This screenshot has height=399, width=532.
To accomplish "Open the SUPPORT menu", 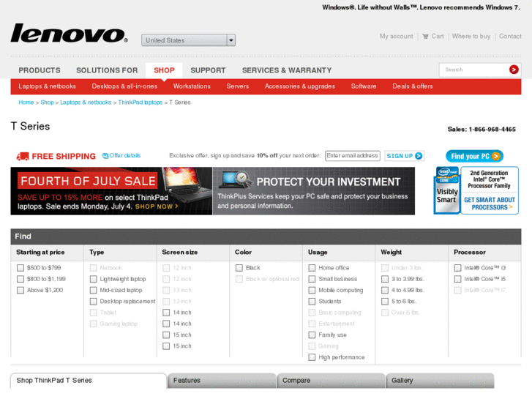I will 208,70.
